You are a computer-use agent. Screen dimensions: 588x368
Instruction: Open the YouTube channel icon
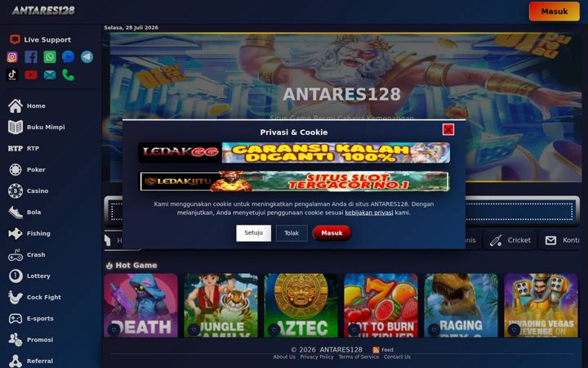coord(31,74)
